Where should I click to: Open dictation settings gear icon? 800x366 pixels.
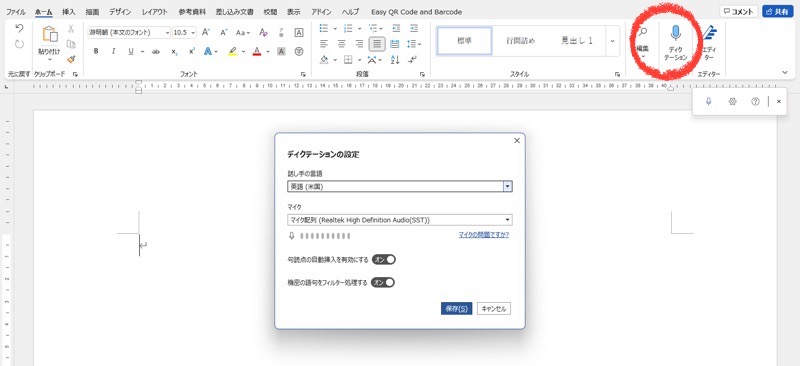pyautogui.click(x=733, y=102)
